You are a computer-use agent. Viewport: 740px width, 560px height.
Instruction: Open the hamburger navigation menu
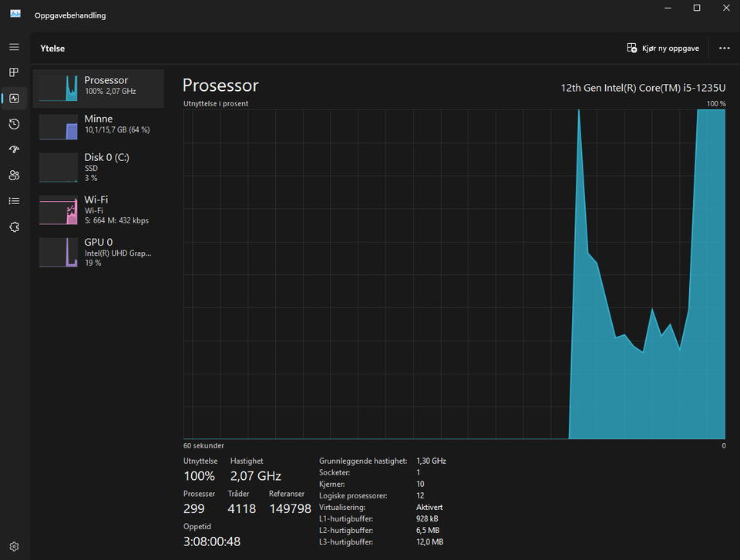[x=14, y=47]
